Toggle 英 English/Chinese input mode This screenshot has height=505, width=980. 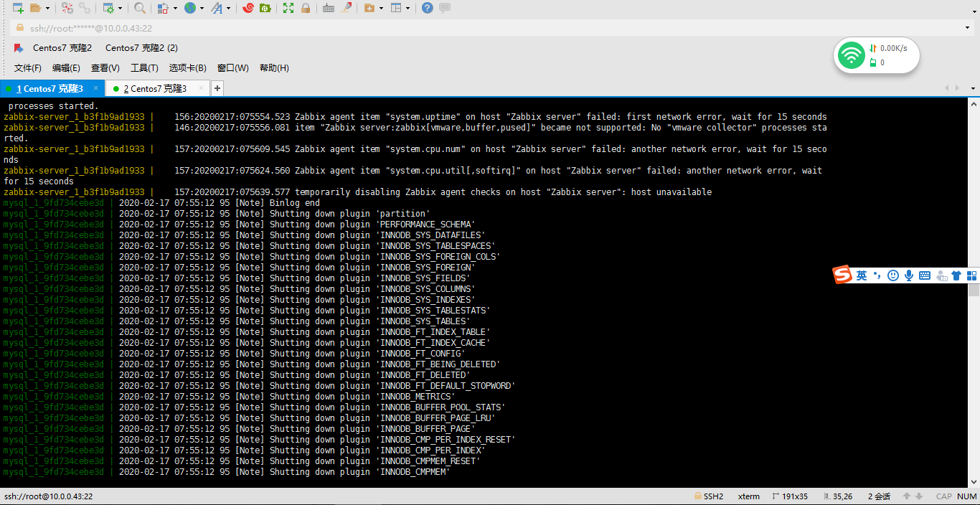[x=861, y=275]
